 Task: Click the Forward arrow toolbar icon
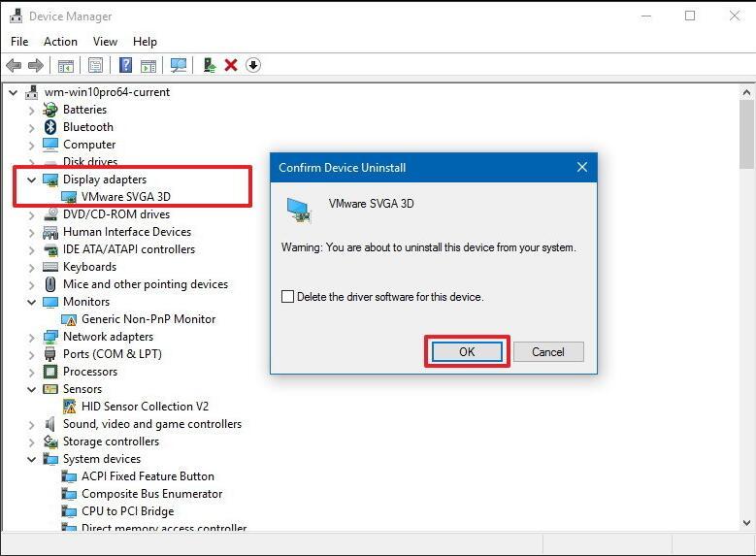[36, 65]
